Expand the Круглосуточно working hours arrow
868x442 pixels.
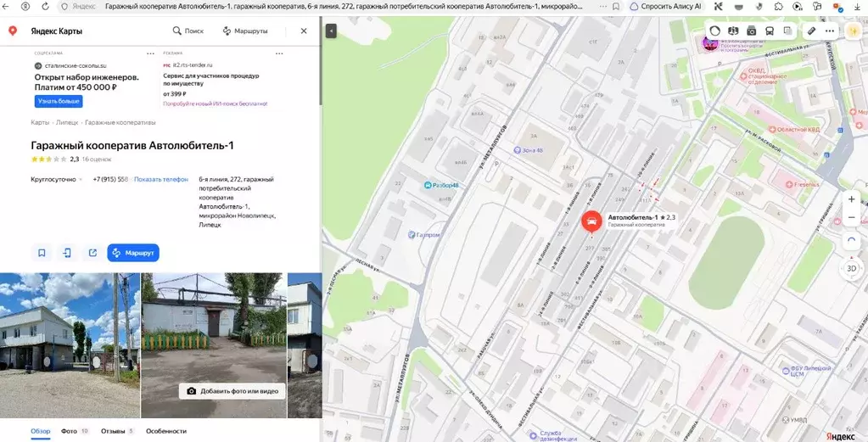pos(81,180)
